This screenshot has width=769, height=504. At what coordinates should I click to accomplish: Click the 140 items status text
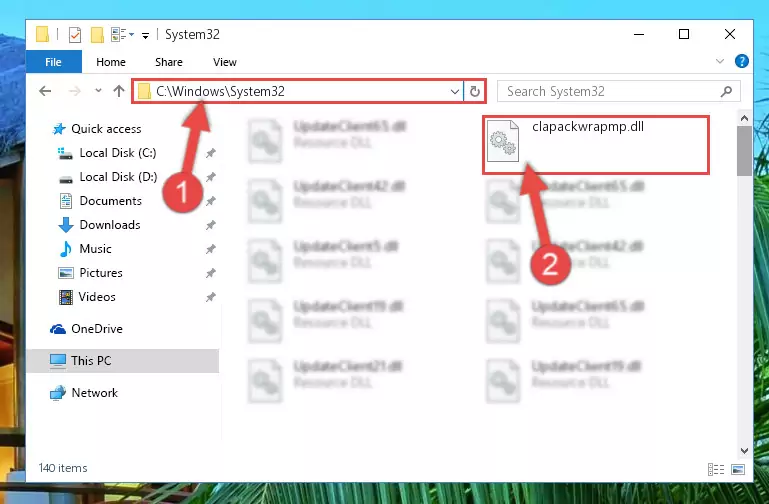click(x=63, y=468)
